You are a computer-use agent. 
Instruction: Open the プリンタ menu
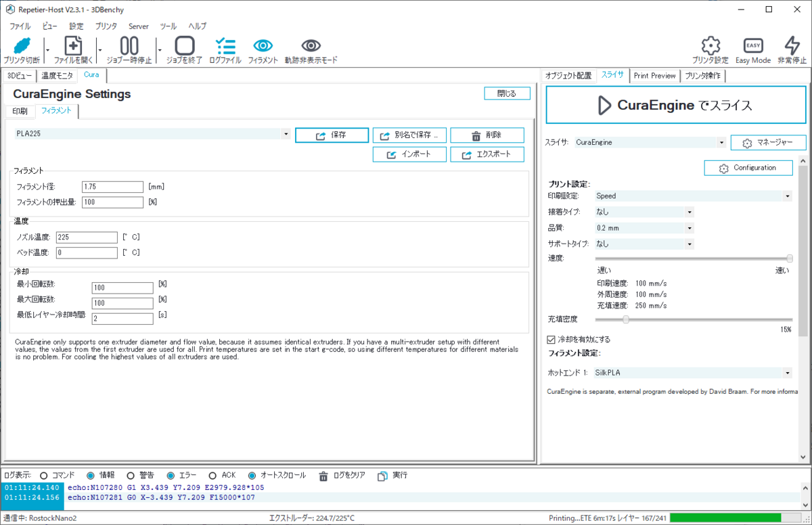106,26
